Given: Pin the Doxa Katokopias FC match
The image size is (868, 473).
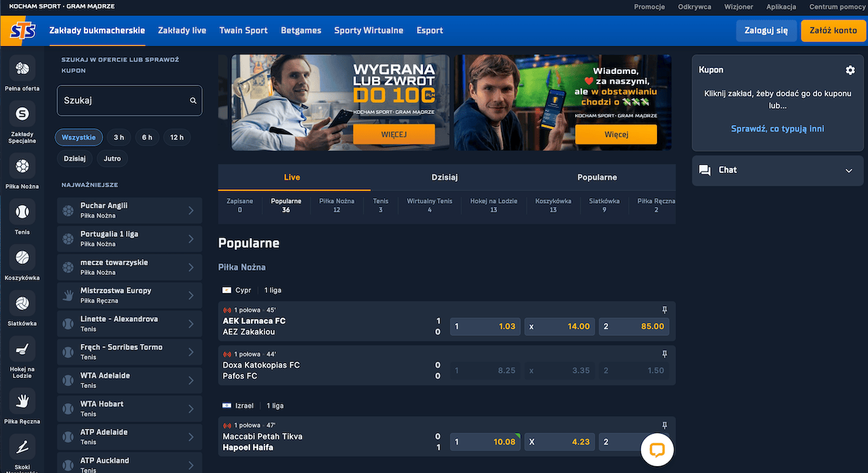Looking at the screenshot, I should click(x=665, y=354).
